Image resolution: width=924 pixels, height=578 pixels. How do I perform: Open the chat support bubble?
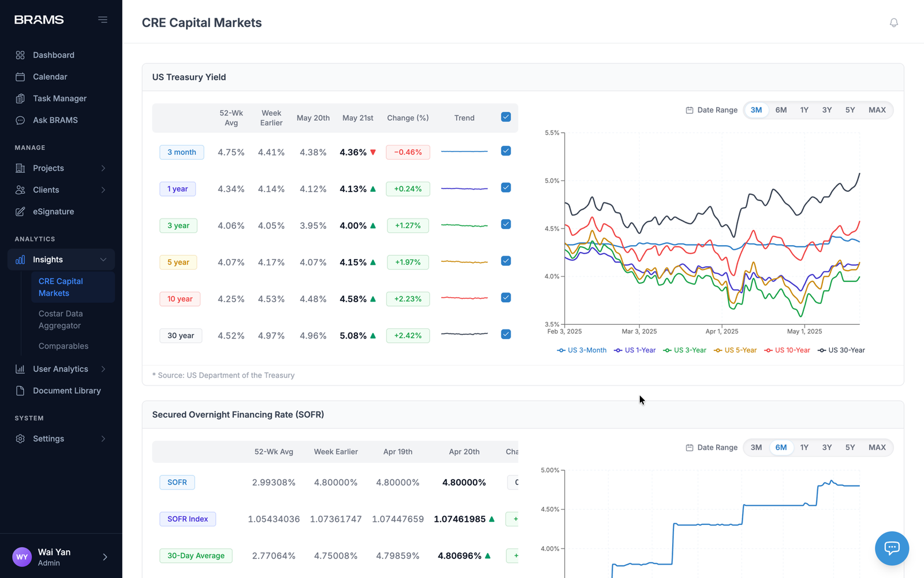click(x=892, y=548)
